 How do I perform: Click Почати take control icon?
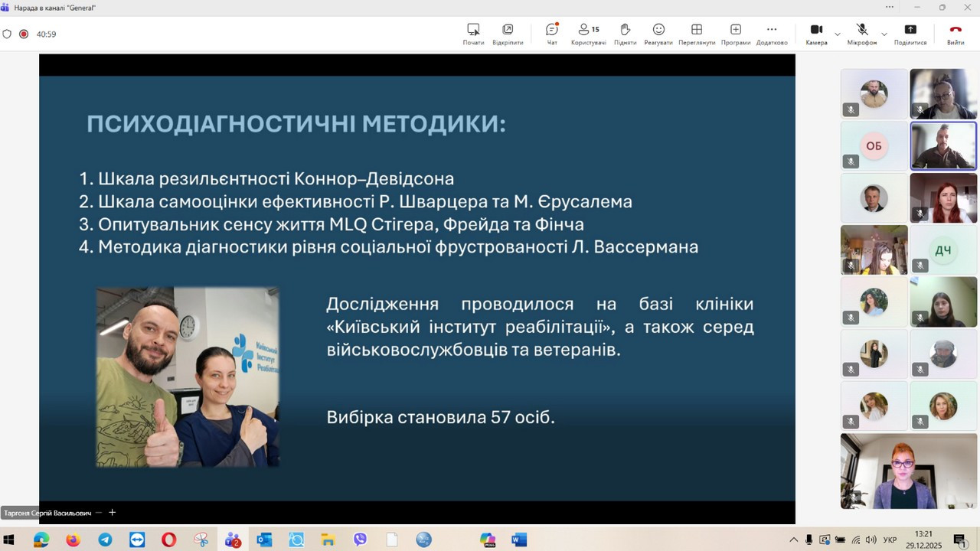pyautogui.click(x=473, y=33)
